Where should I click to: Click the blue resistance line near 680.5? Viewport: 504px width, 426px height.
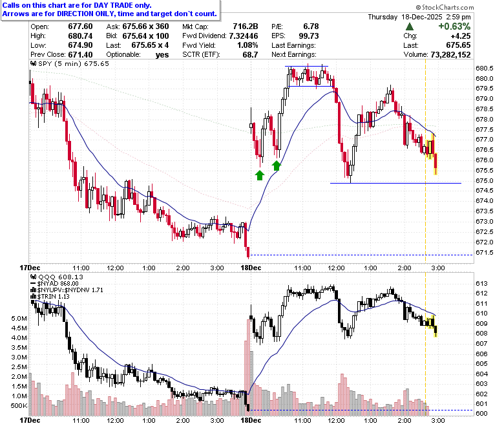307,66
